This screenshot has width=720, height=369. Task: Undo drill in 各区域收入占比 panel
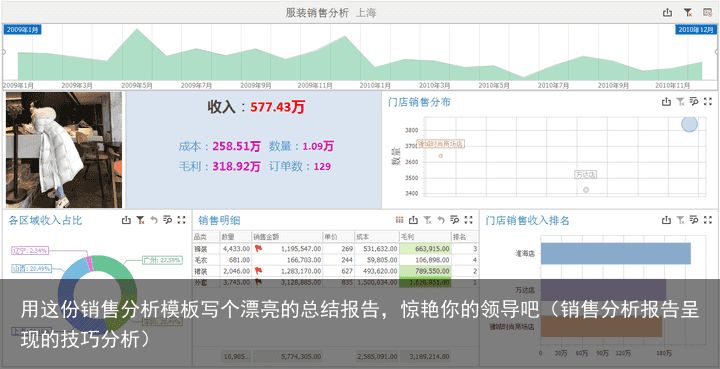tap(154, 220)
